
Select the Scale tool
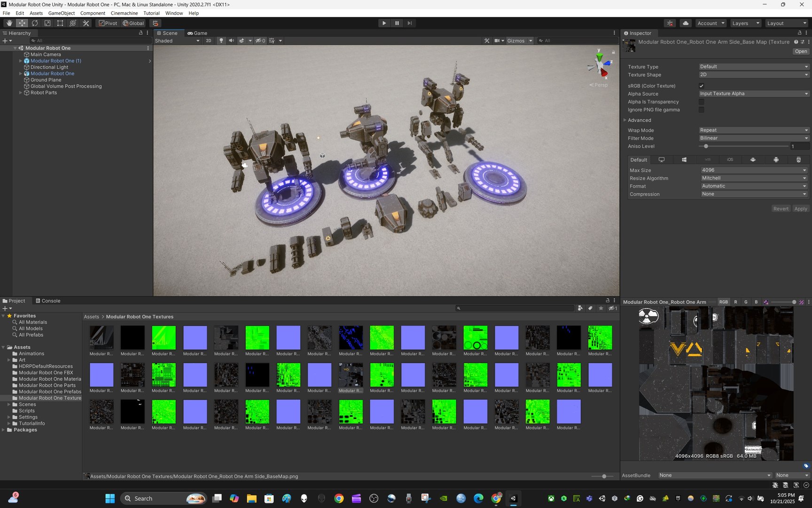47,23
